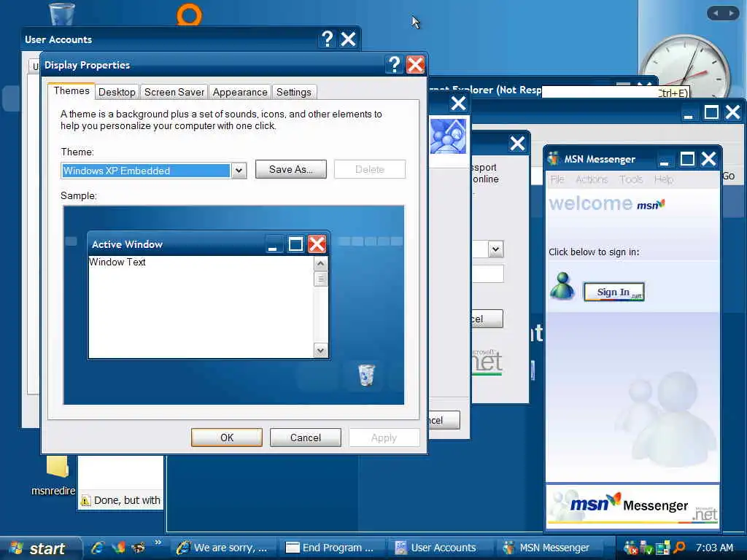Click the green MSN buddy icon
The image size is (747, 560).
click(562, 286)
